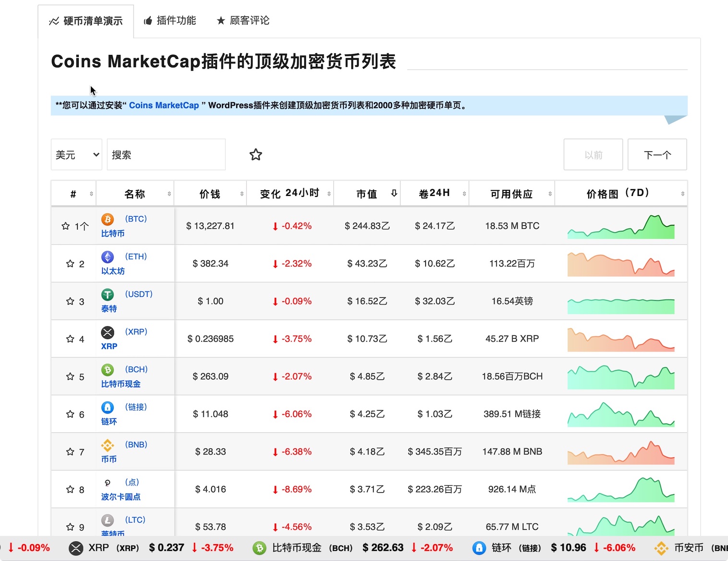
Task: Open the 比特币 coin page link
Action: click(x=113, y=233)
